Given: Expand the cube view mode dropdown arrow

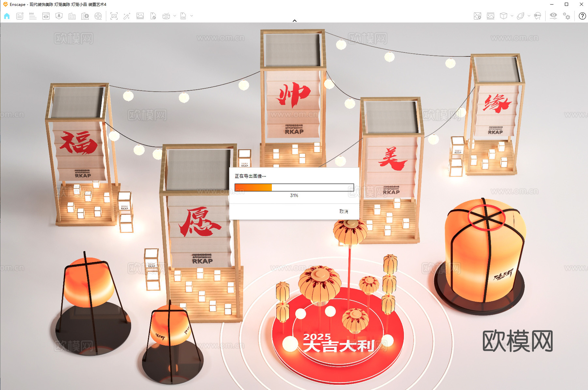Looking at the screenshot, I should coord(512,16).
